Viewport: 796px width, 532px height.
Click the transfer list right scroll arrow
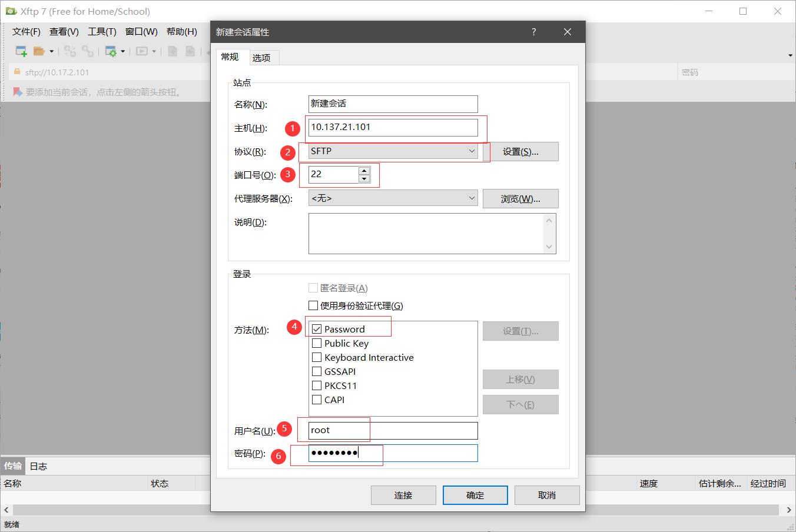789,510
